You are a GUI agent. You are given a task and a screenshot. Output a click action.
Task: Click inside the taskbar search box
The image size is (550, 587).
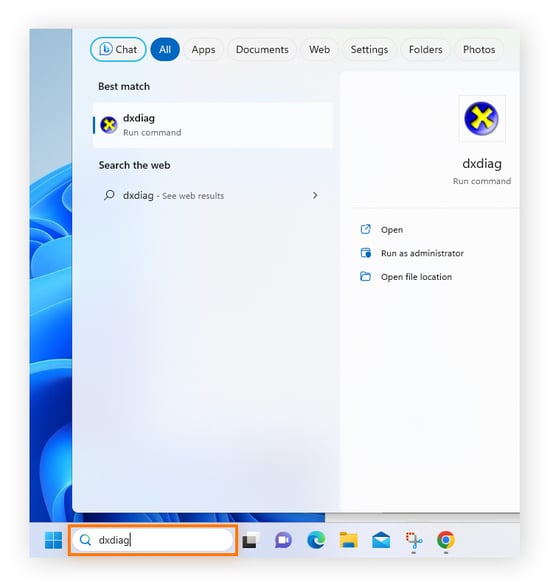152,540
